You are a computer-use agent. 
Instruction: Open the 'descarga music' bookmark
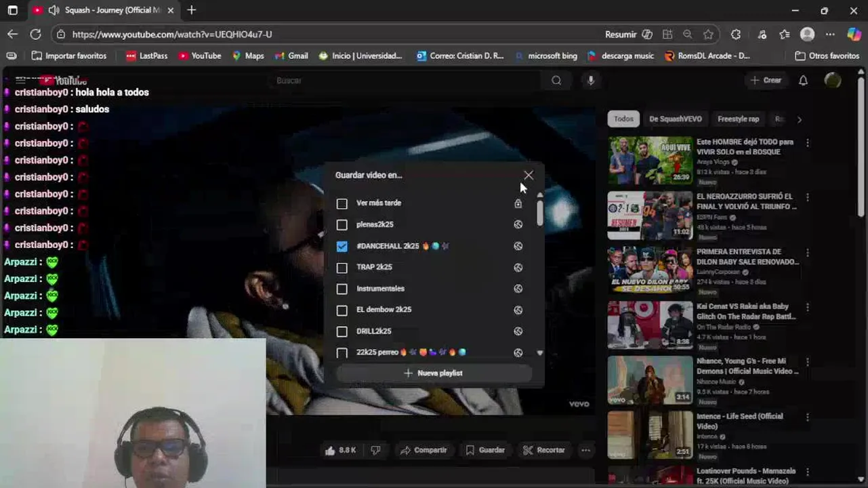click(x=621, y=56)
